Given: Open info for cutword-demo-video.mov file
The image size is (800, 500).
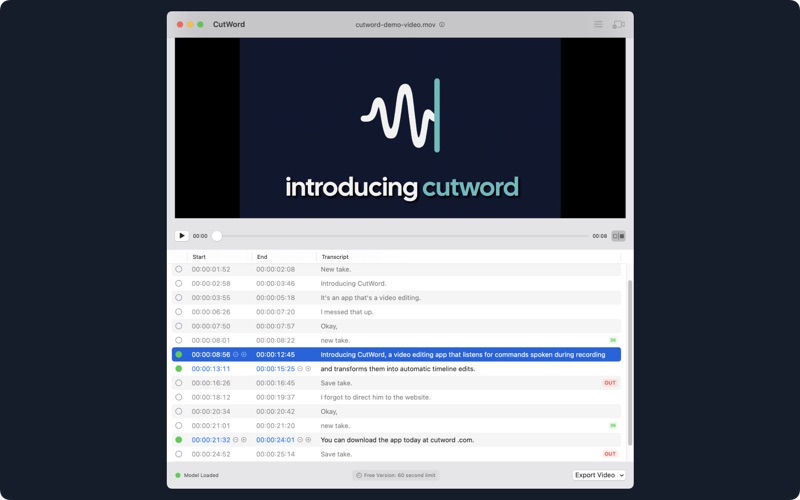Looking at the screenshot, I should tap(442, 24).
